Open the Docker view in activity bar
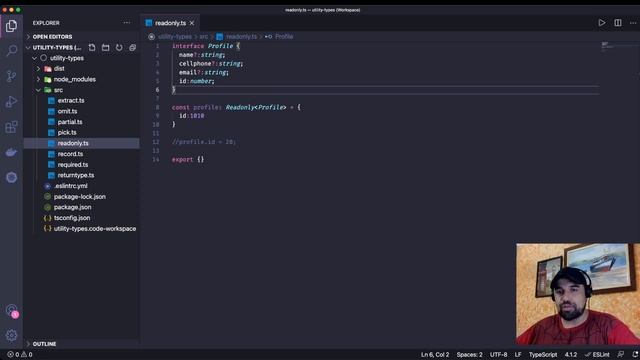640x360 pixels. click(11, 152)
